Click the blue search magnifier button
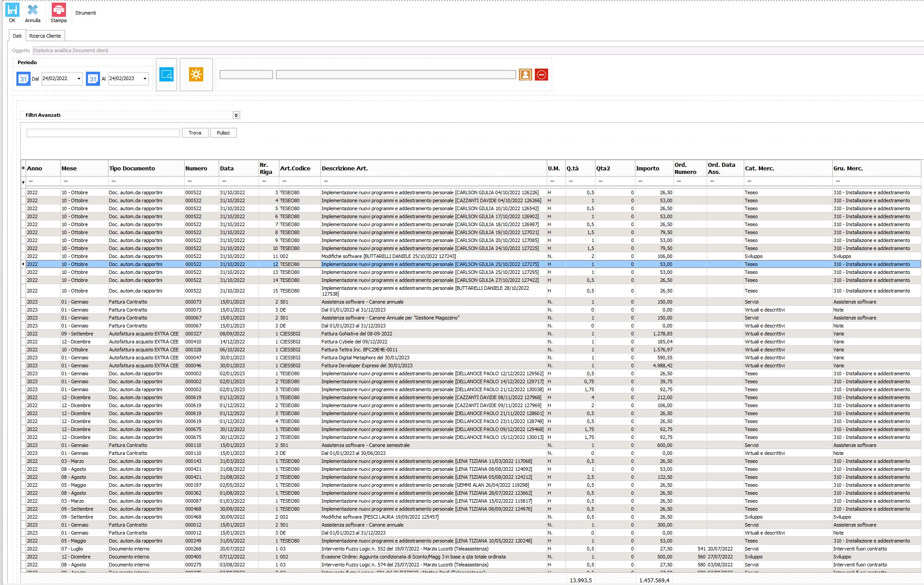The width and height of the screenshot is (924, 585). pos(167,74)
